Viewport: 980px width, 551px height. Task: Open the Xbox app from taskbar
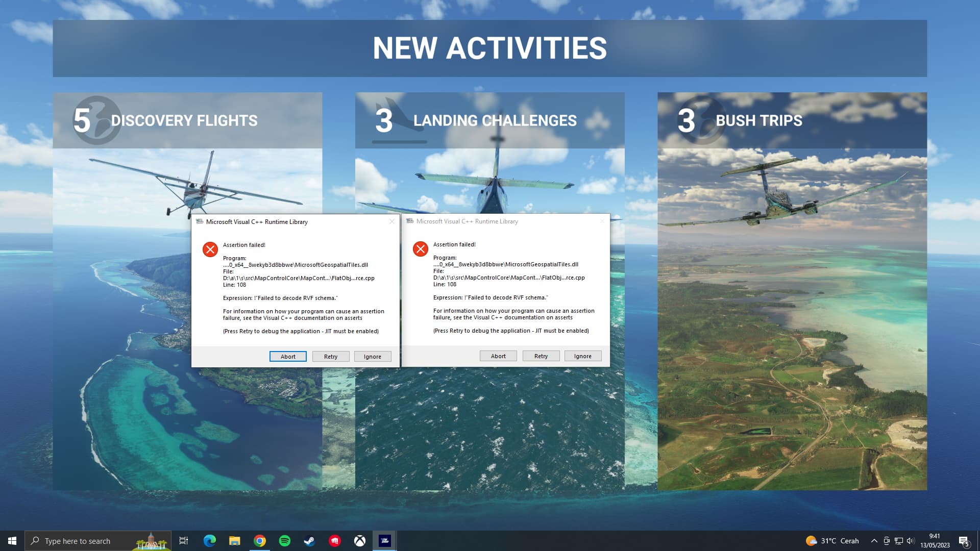click(x=360, y=541)
